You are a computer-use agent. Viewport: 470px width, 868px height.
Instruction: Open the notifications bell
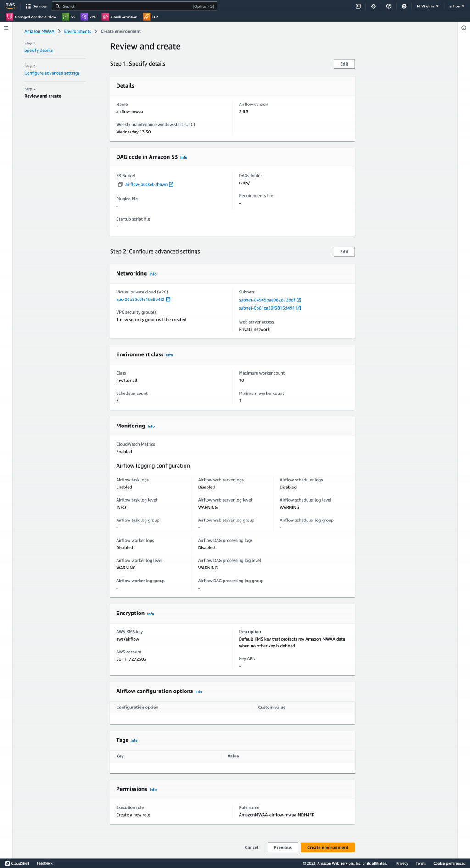click(x=373, y=6)
